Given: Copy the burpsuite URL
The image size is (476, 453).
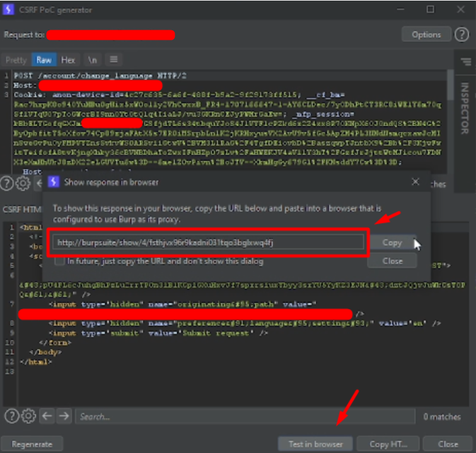Looking at the screenshot, I should [x=392, y=242].
